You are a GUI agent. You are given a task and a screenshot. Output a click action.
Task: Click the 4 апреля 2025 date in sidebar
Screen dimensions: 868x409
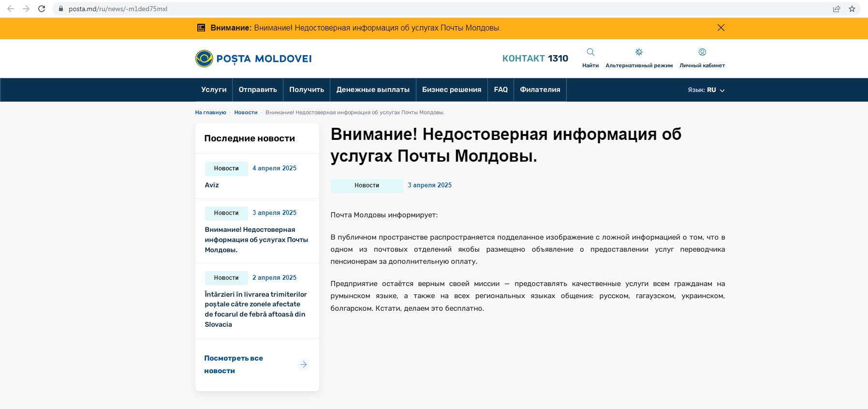(274, 168)
